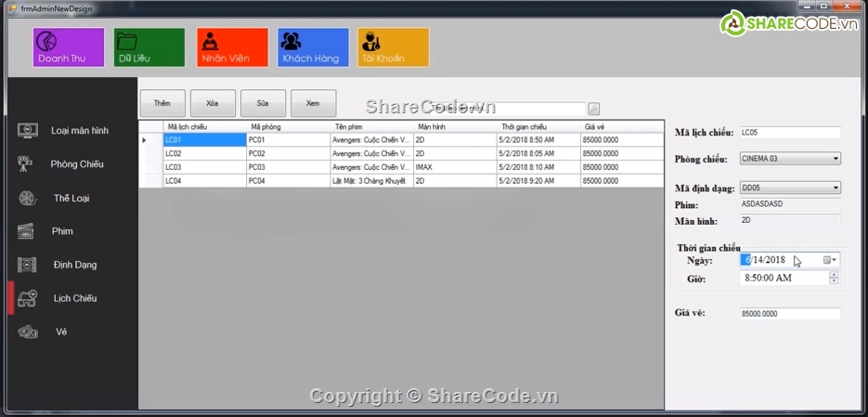Image resolution: width=868 pixels, height=417 pixels.
Task: Click the Giá vé input field
Action: [790, 313]
